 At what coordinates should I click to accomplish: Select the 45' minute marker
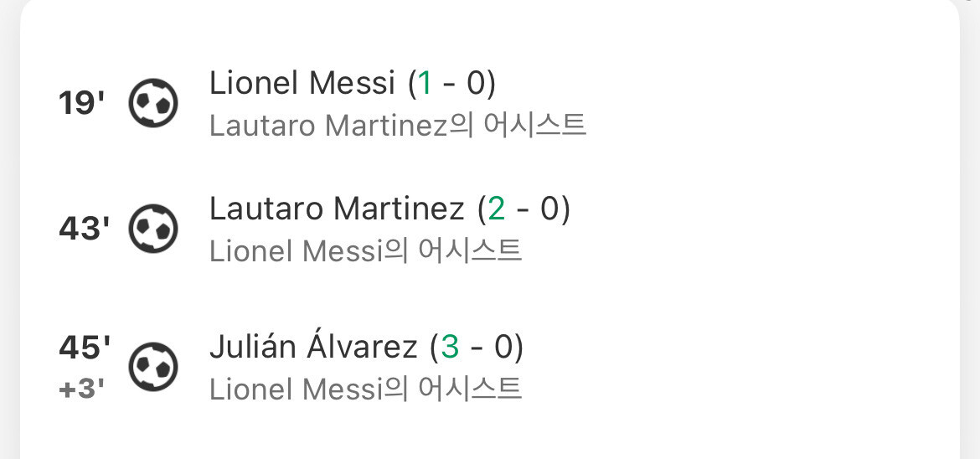(x=84, y=348)
